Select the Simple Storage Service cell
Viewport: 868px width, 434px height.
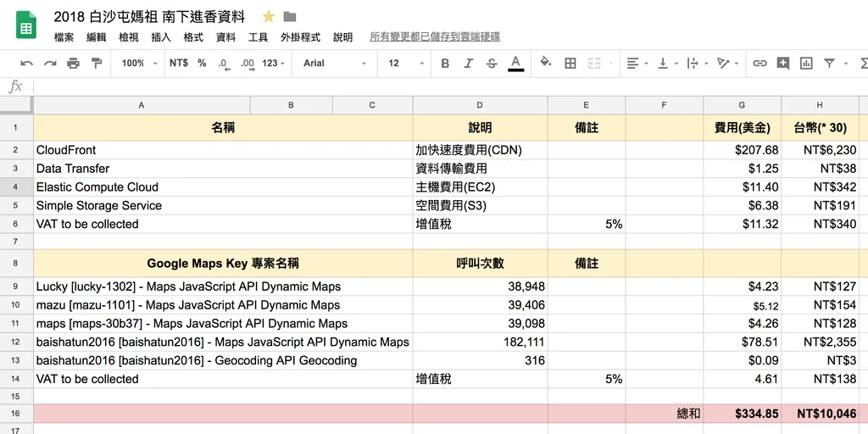pos(223,205)
